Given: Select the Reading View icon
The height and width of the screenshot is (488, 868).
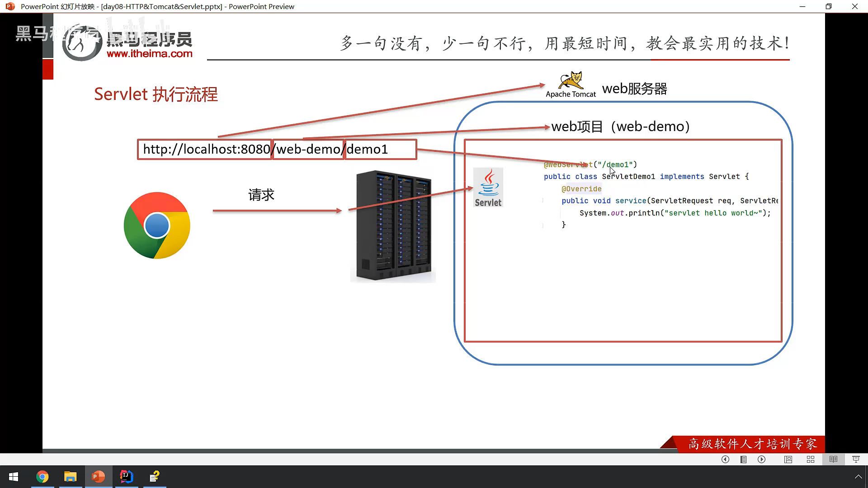Looking at the screenshot, I should (x=833, y=459).
